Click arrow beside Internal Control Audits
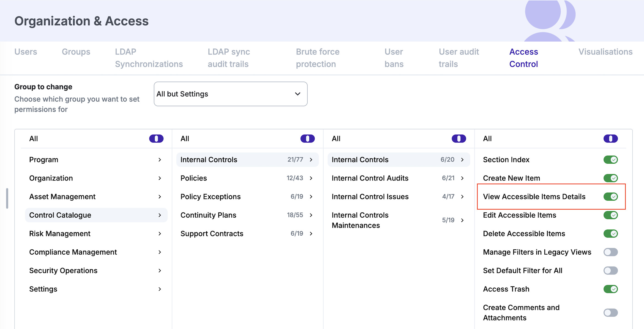Screen dimensions: 644x329 (462, 178)
